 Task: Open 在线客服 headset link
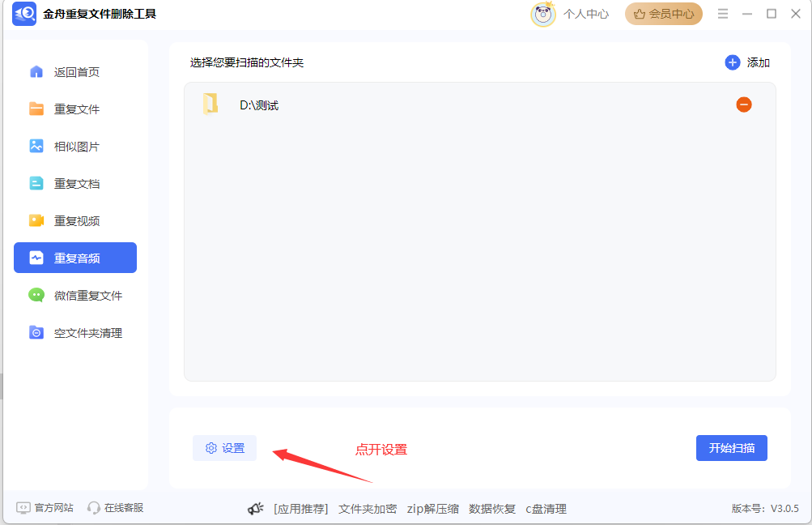pos(115,508)
